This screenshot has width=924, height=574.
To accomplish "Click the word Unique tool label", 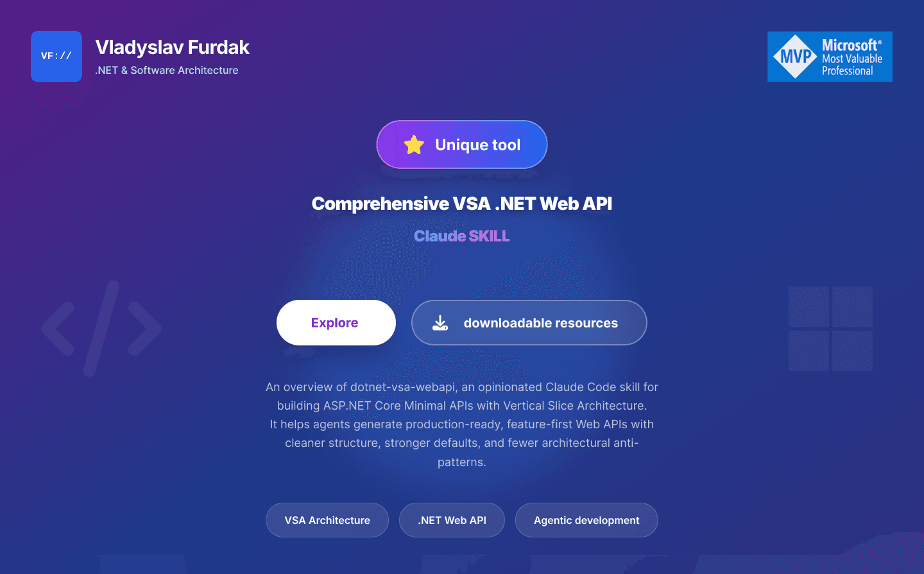I will 478,145.
